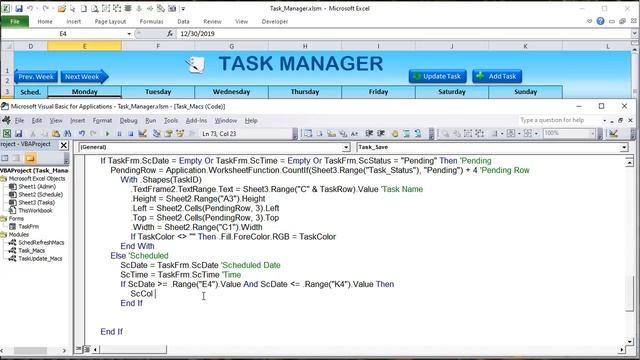Click Toggle Breakpoint hand icon

point(395,133)
